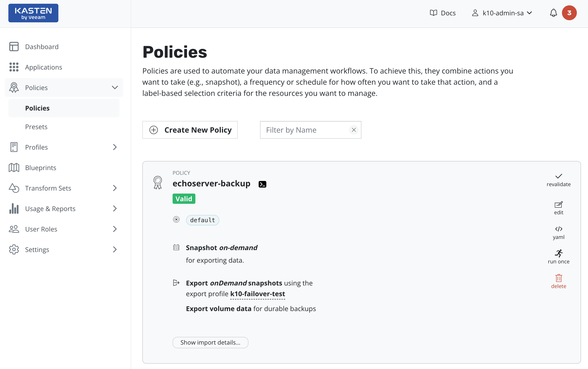This screenshot has height=369, width=588.
Task: Collapse the Policies sidebar section
Action: pyautogui.click(x=115, y=88)
